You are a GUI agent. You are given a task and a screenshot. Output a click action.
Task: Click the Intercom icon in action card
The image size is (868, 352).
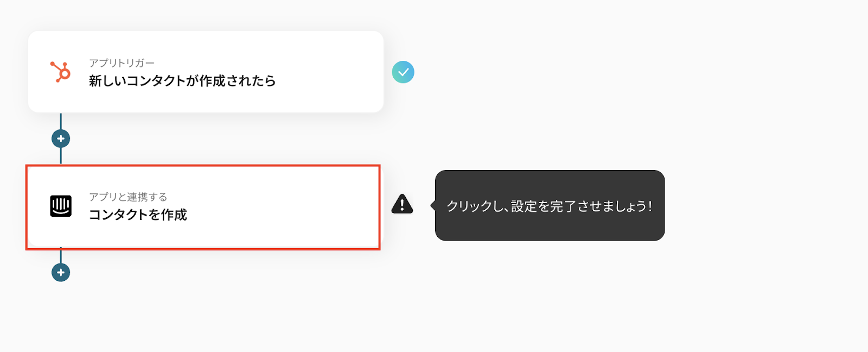61,206
